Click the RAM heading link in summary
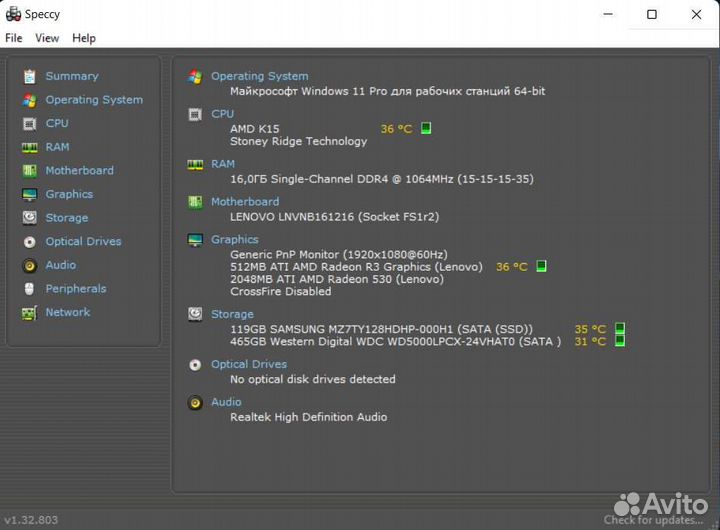Image resolution: width=720 pixels, height=530 pixels. point(223,164)
